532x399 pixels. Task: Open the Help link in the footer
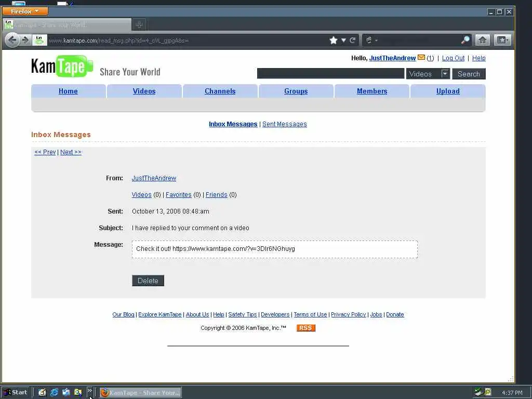pos(219,314)
